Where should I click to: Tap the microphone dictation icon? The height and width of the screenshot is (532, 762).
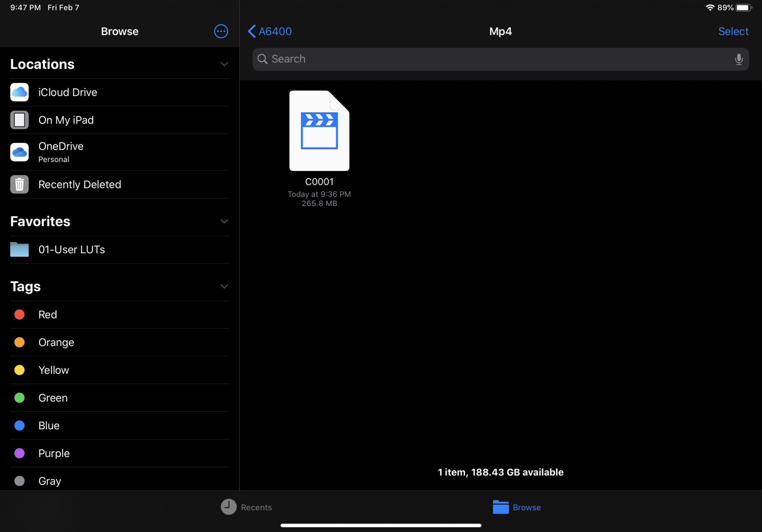click(x=738, y=59)
